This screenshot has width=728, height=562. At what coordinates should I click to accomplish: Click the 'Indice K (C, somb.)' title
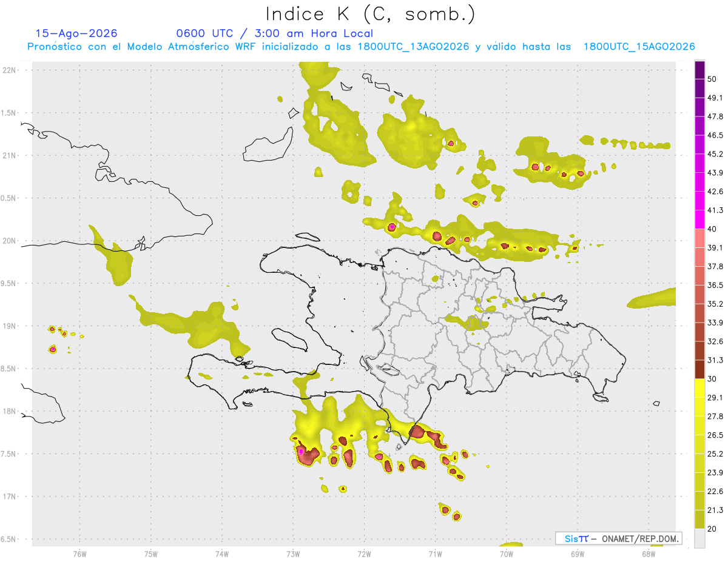370,13
